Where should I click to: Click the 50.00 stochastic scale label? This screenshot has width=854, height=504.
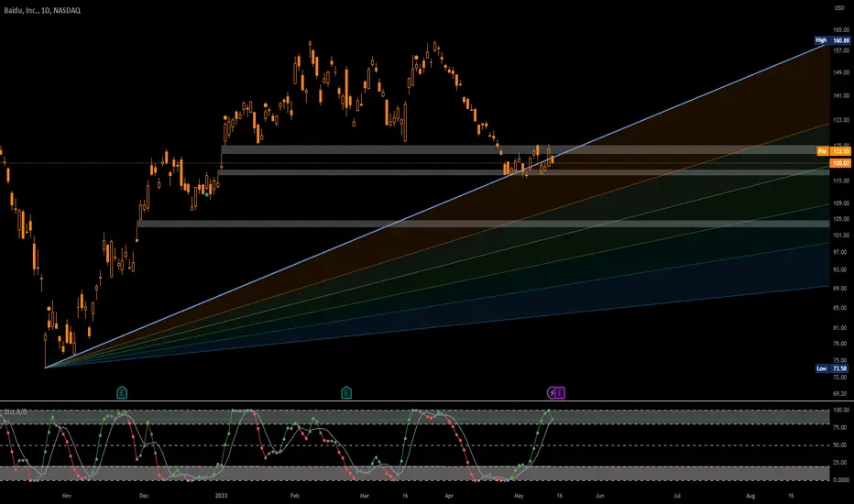tap(841, 445)
